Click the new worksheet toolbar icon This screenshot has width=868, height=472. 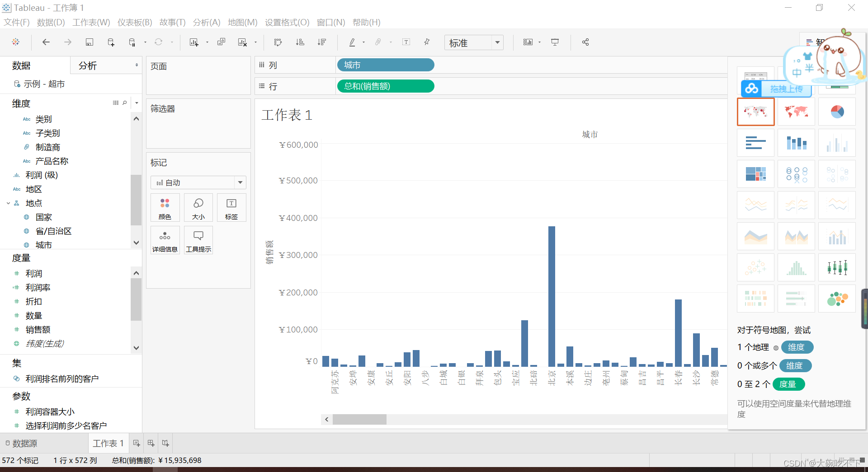point(194,42)
